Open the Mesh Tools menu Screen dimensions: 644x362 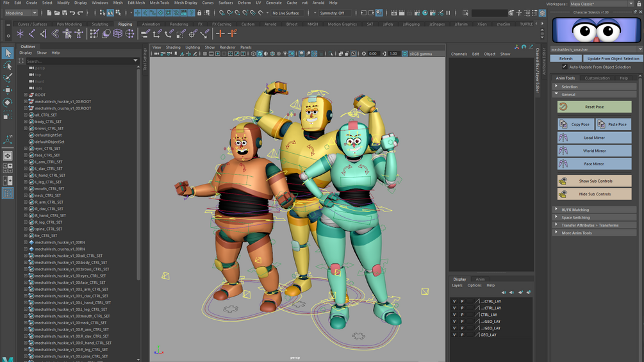point(160,3)
